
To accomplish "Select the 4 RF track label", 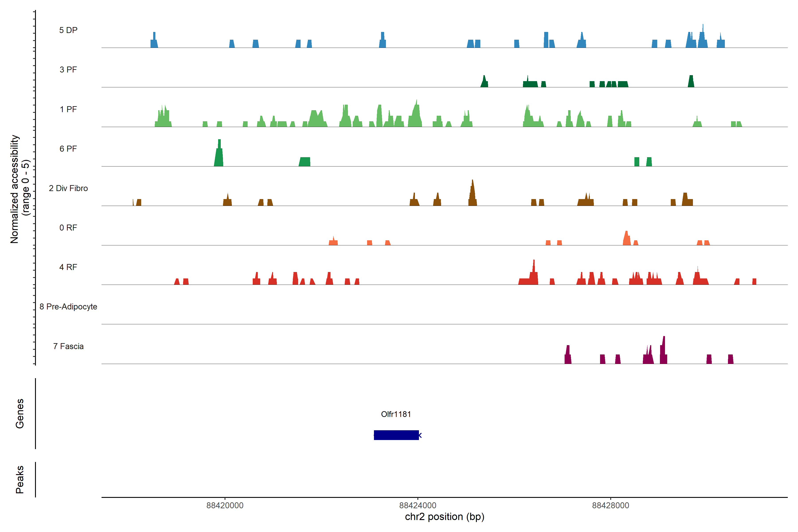I will 68,267.
